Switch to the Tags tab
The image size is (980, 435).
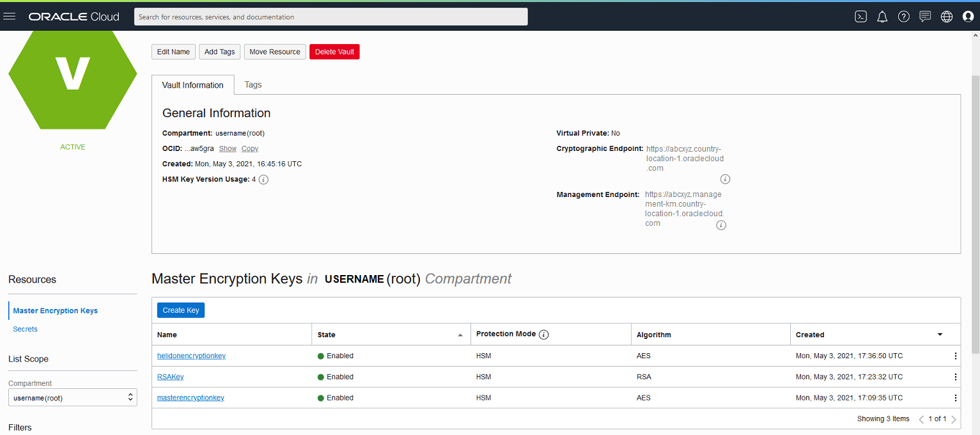click(253, 84)
